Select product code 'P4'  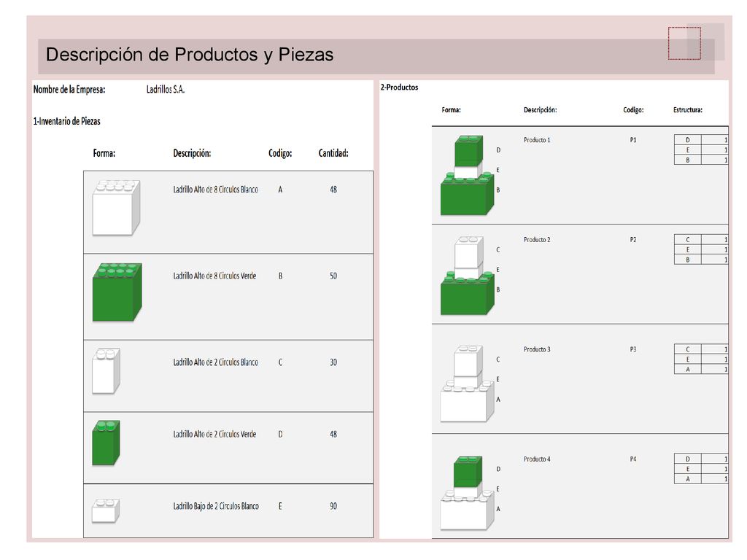coord(633,459)
